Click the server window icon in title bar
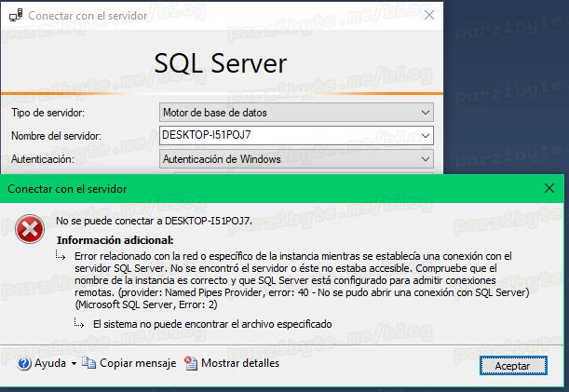Image resolution: width=569 pixels, height=392 pixels. coord(15,17)
